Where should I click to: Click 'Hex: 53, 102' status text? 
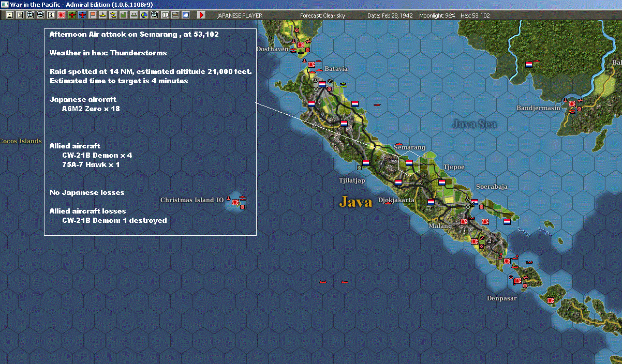click(475, 16)
